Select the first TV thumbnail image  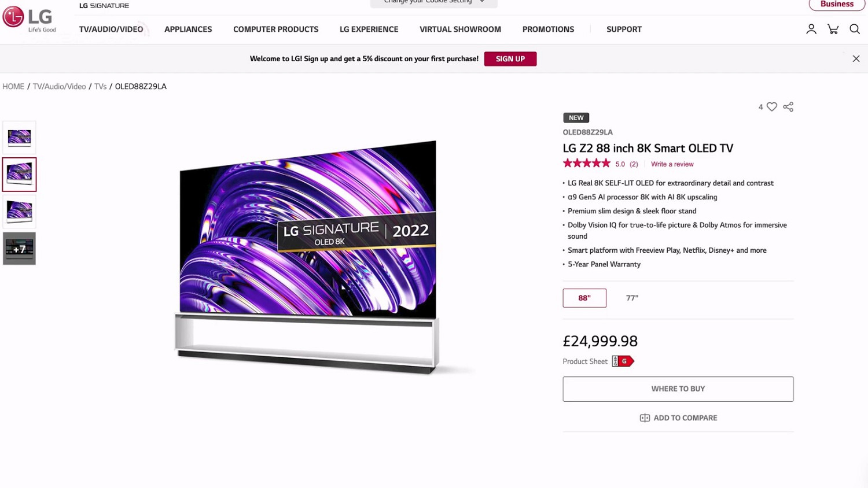pyautogui.click(x=19, y=138)
